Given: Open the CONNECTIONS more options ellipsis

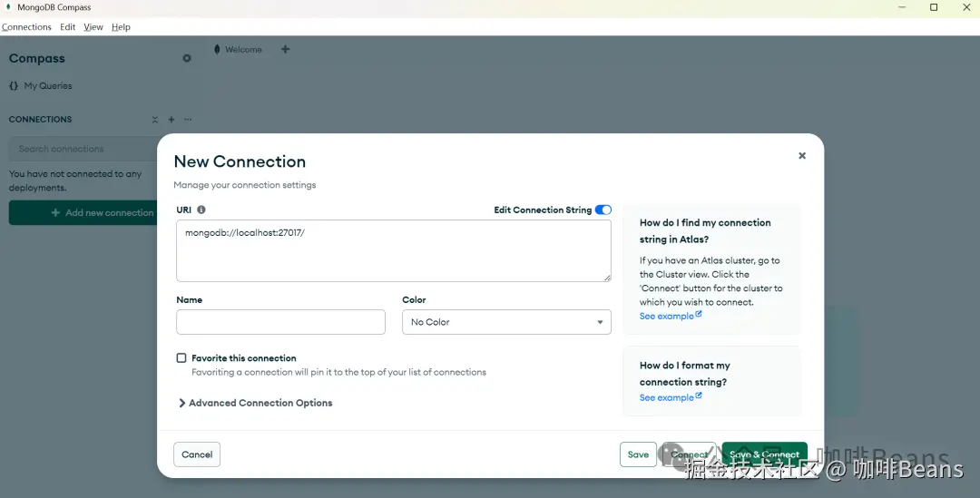Looking at the screenshot, I should point(188,120).
